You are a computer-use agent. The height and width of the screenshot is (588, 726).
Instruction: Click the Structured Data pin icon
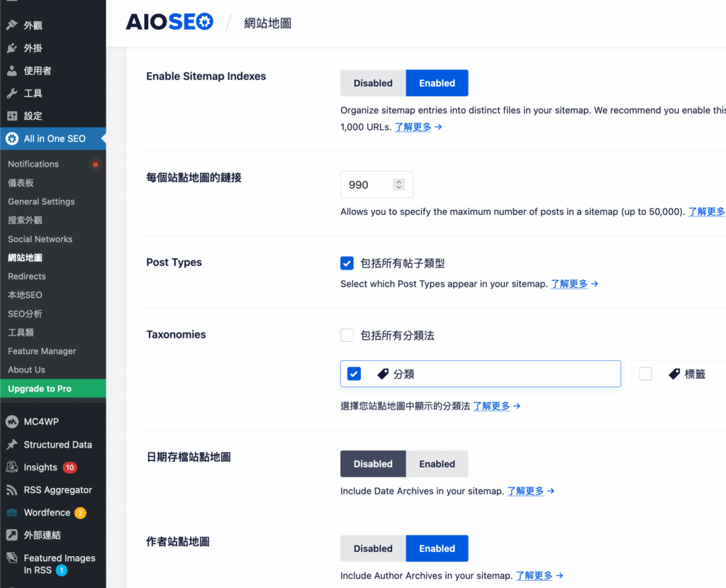point(12,444)
